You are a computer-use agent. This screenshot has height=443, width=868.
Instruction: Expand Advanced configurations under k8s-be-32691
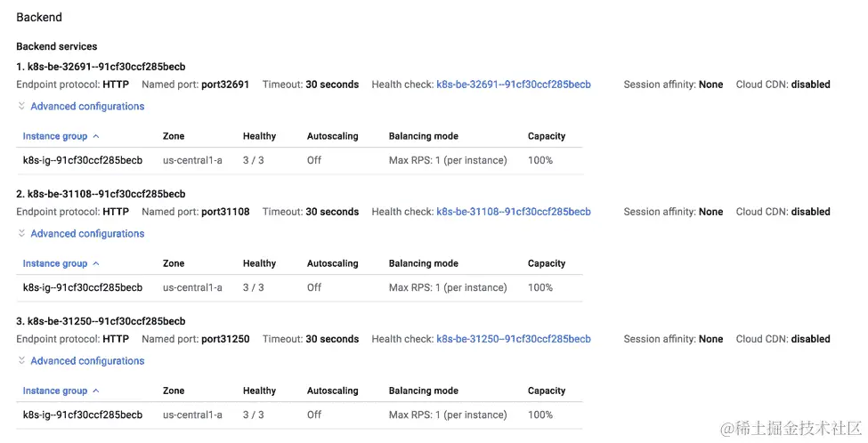tap(87, 106)
